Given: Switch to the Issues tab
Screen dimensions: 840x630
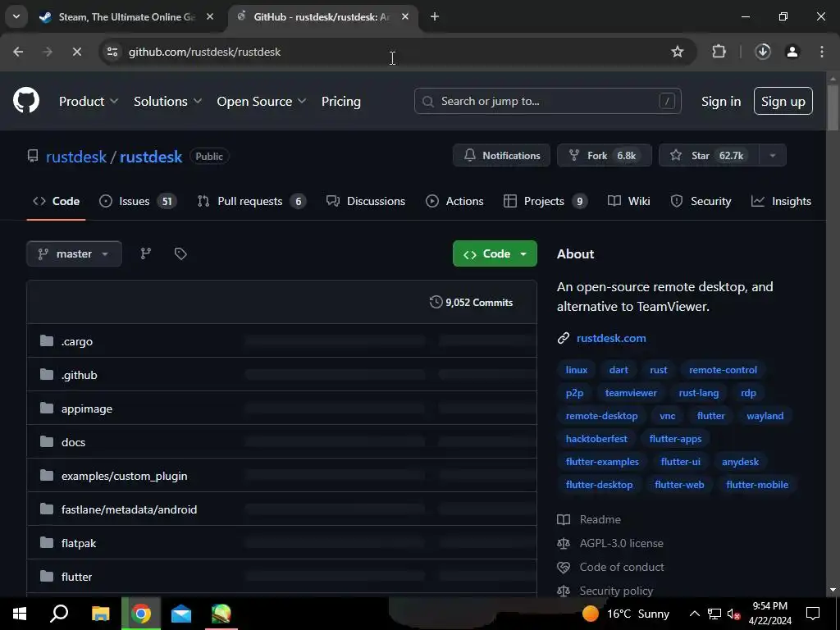Looking at the screenshot, I should [138, 202].
